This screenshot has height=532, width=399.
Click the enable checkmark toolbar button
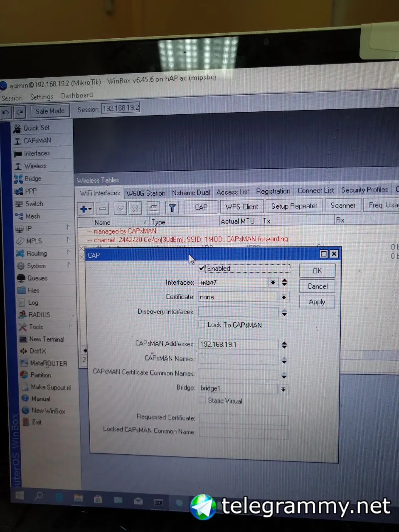click(x=120, y=209)
